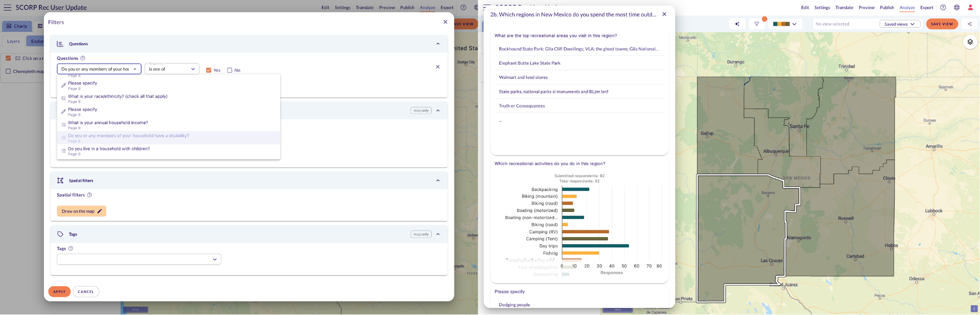Open language globe icon in the map view header
980x315 pixels.
pyautogui.click(x=957, y=8)
